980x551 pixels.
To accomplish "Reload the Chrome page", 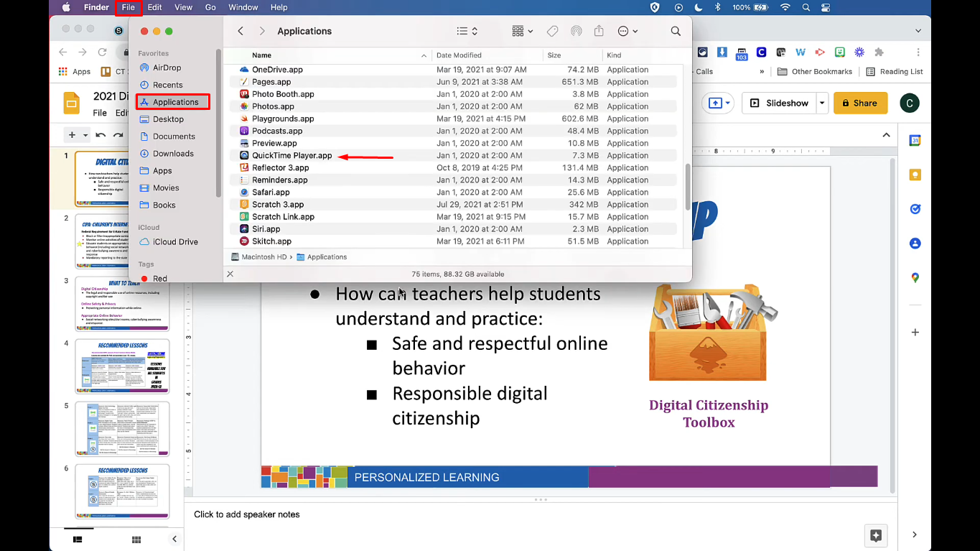I will click(x=103, y=52).
